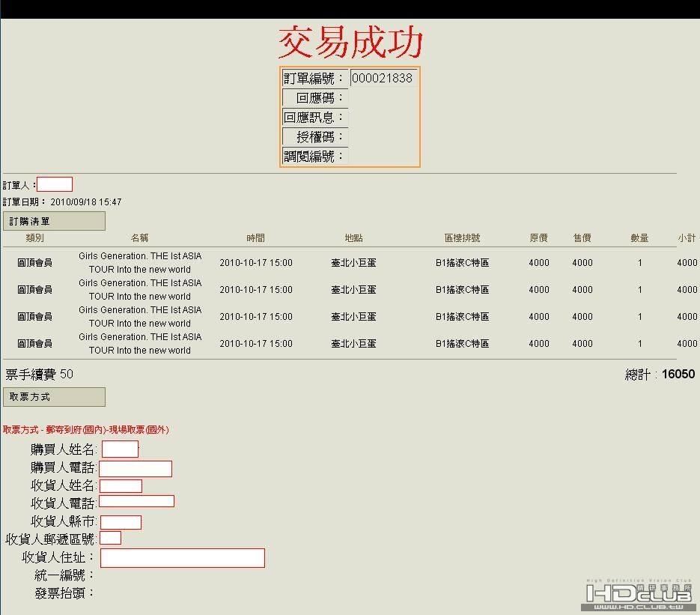Viewport: 700px width, 615px height.
Task: Click the 訂購清單 section button
Action: tap(54, 221)
